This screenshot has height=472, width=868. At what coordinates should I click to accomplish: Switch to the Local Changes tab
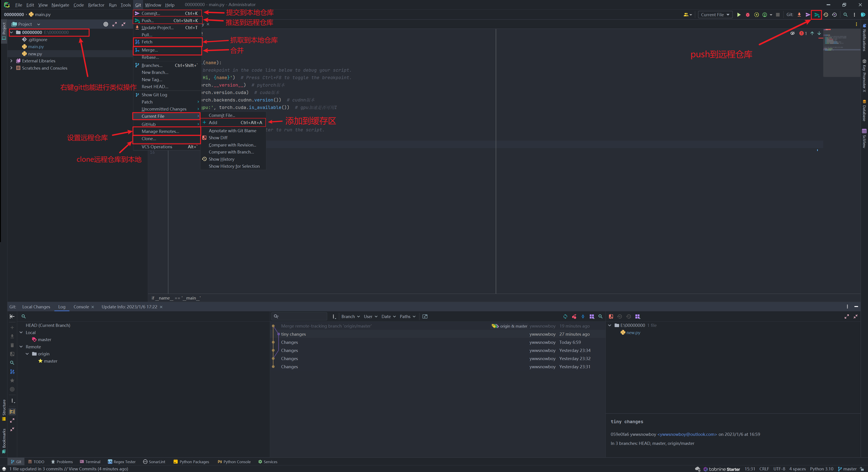click(36, 307)
